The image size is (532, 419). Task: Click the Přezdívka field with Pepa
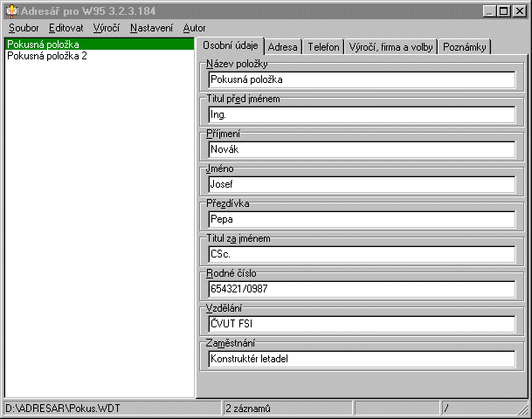(362, 219)
